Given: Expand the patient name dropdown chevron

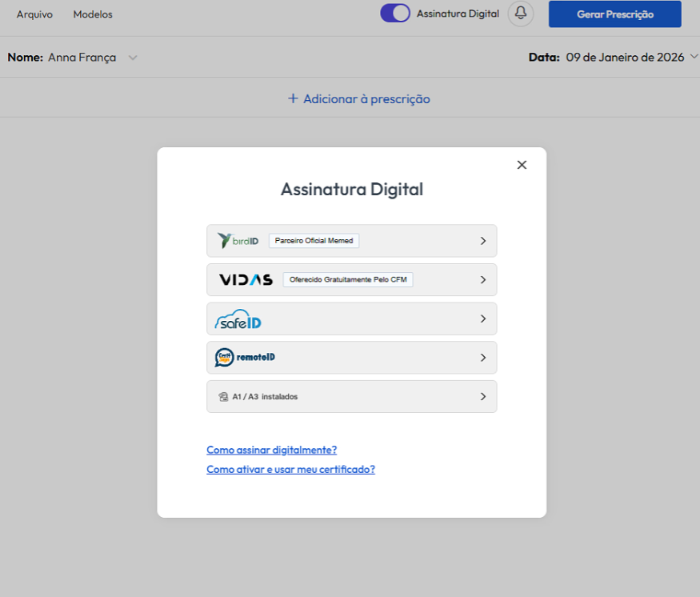Looking at the screenshot, I should tap(134, 58).
